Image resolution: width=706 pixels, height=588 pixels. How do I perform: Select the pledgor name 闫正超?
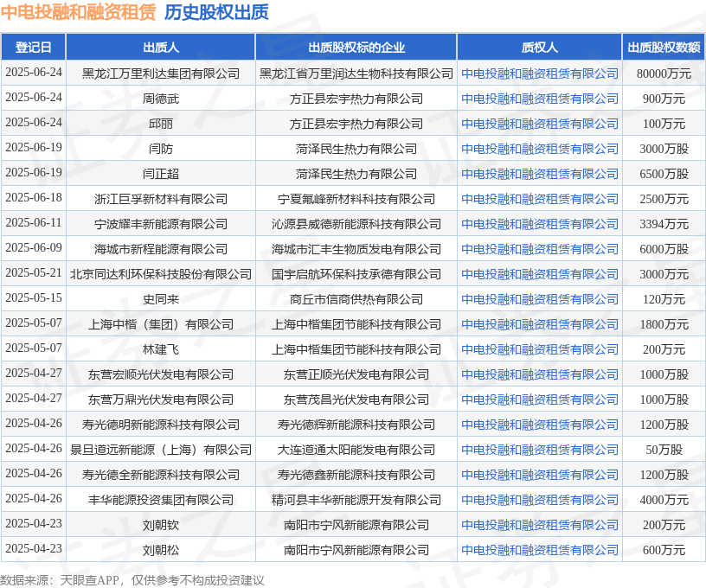click(x=161, y=174)
